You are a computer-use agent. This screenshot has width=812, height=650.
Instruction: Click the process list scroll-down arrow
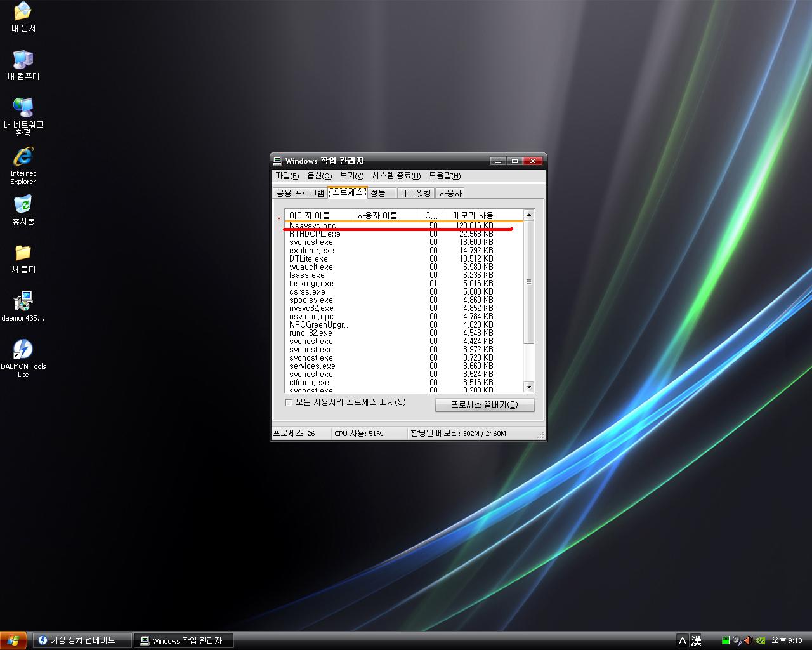(529, 387)
